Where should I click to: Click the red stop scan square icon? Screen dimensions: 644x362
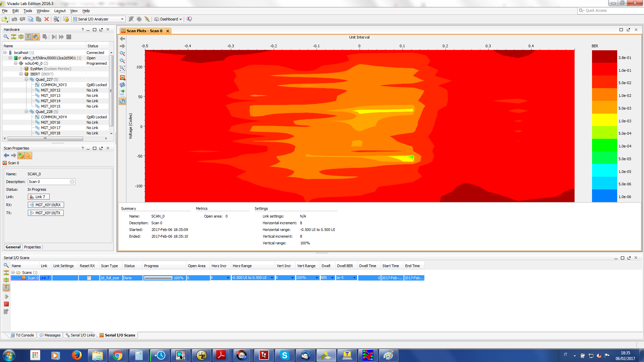click(x=6, y=304)
